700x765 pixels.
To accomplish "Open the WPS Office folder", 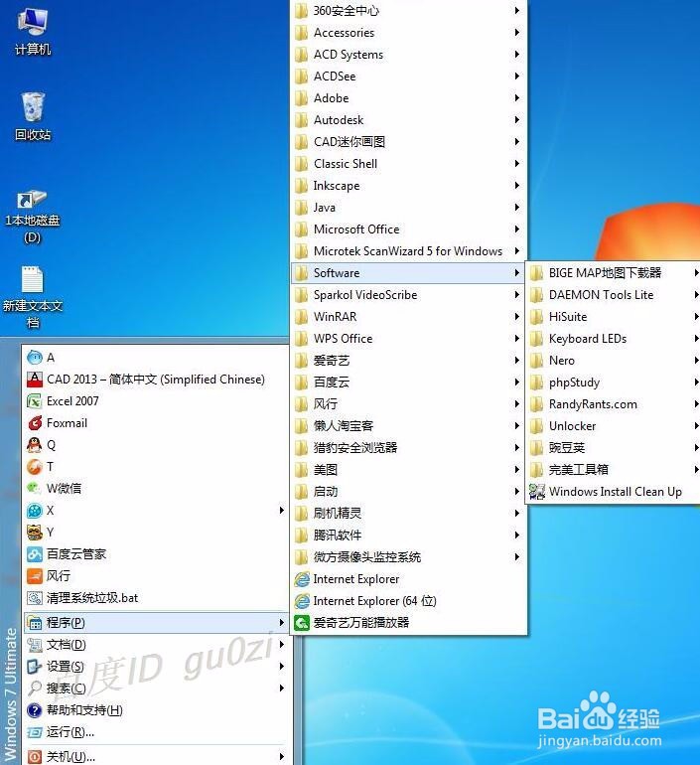I will 408,339.
